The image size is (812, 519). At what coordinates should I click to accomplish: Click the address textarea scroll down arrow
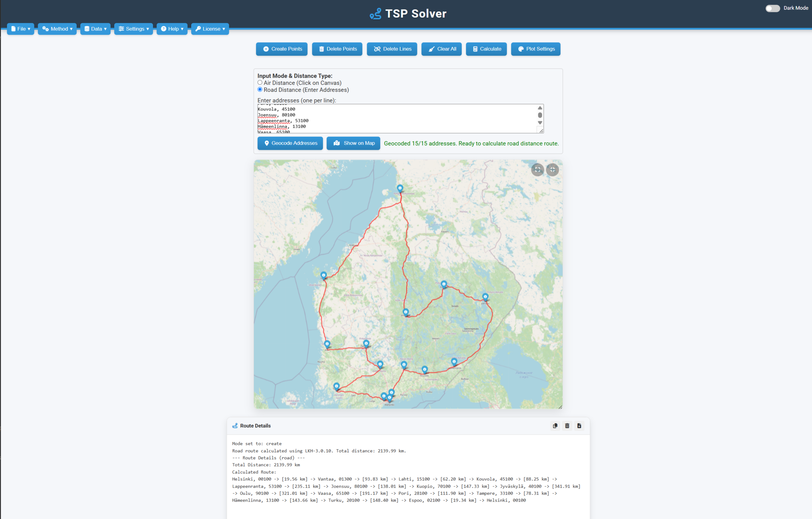tap(540, 123)
